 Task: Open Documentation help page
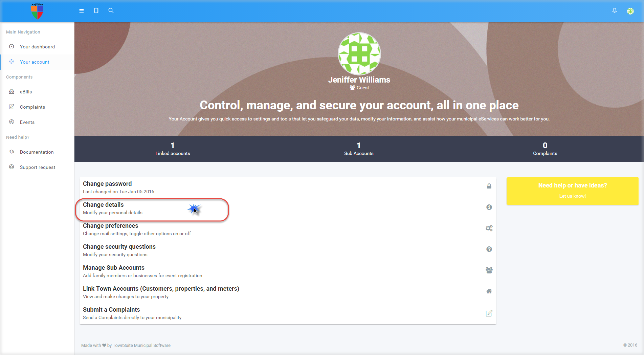tap(37, 152)
